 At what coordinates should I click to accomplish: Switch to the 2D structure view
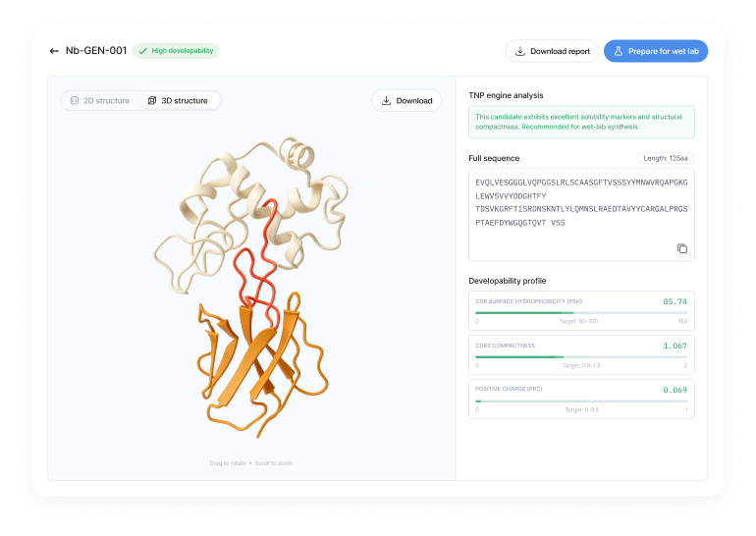(100, 101)
